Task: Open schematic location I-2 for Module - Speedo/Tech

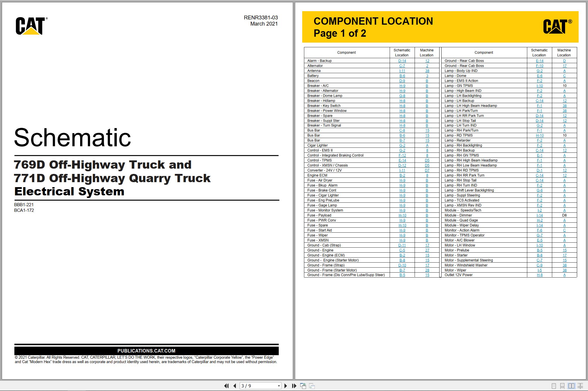Action: coord(539,210)
